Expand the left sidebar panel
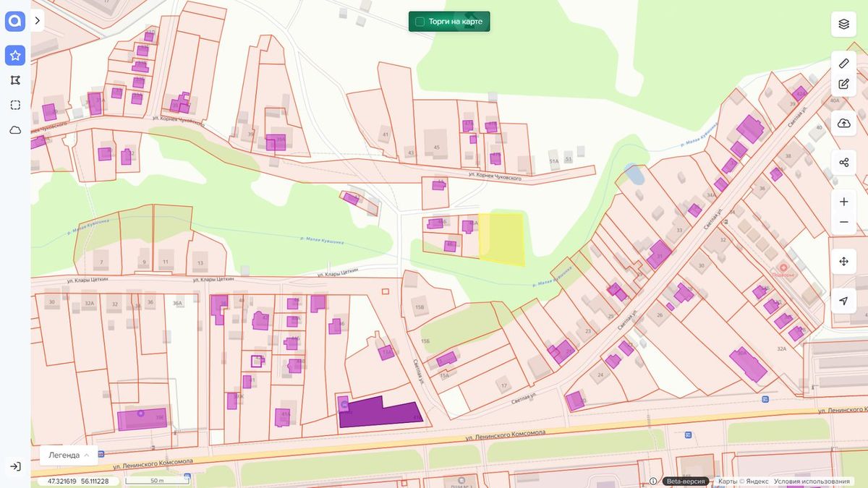 pyautogui.click(x=38, y=22)
